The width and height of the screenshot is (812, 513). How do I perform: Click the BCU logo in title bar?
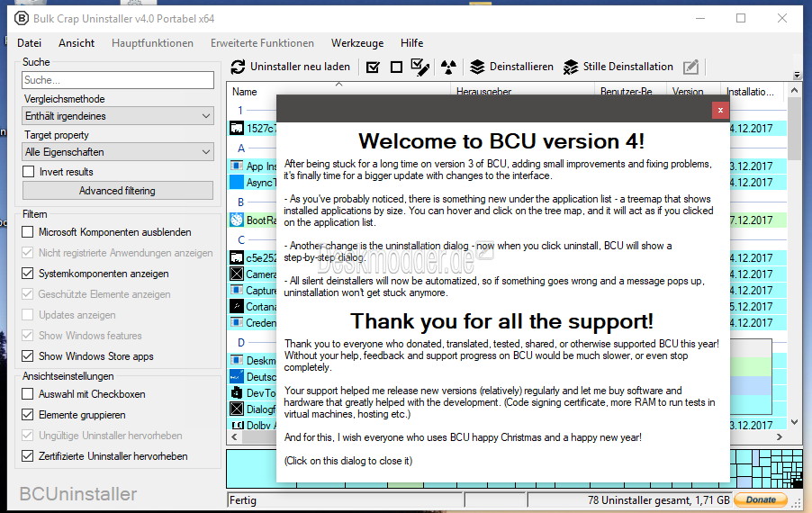coord(22,19)
